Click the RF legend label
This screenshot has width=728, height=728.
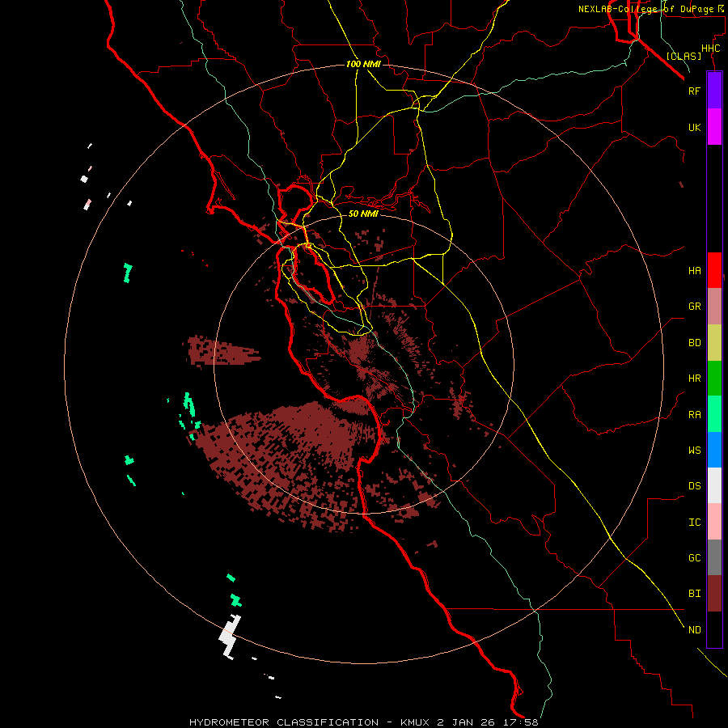694,91
